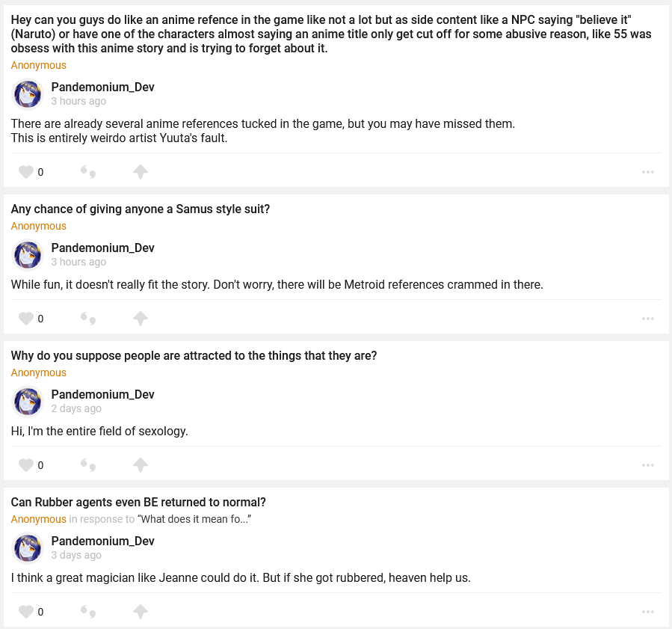Like the Samus style suit answer

coord(26,319)
